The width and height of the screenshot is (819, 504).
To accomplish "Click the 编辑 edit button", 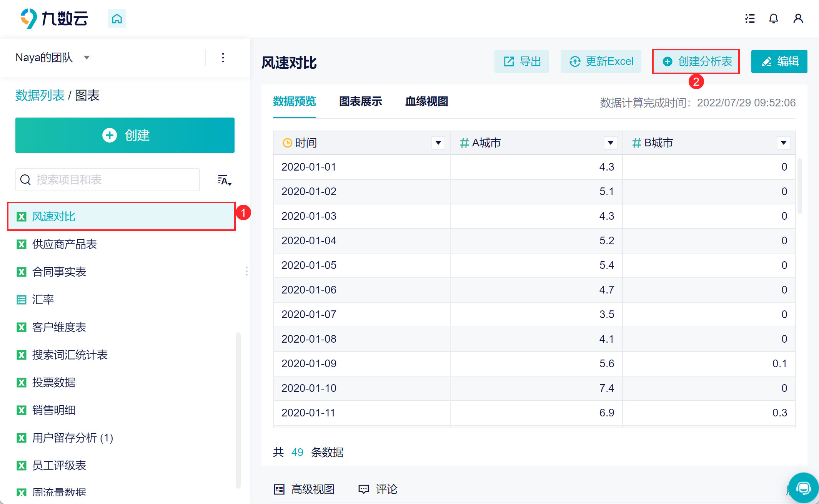I will pos(779,61).
